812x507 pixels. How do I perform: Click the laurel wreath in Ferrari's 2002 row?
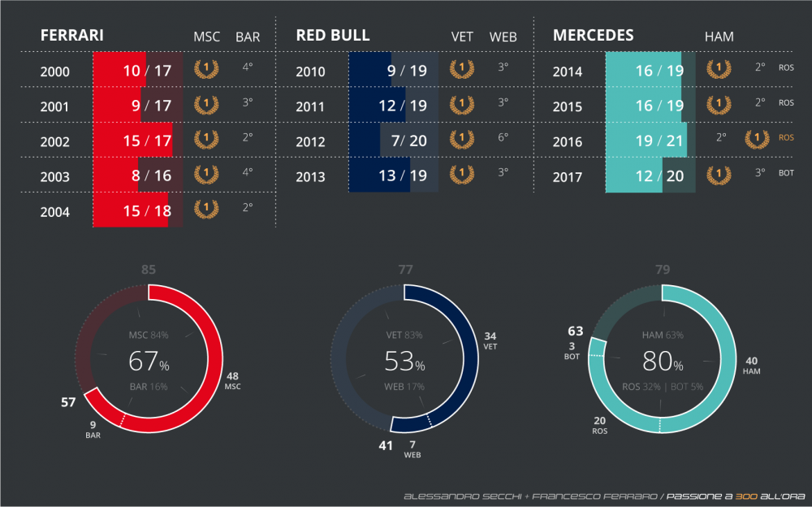[x=206, y=140]
